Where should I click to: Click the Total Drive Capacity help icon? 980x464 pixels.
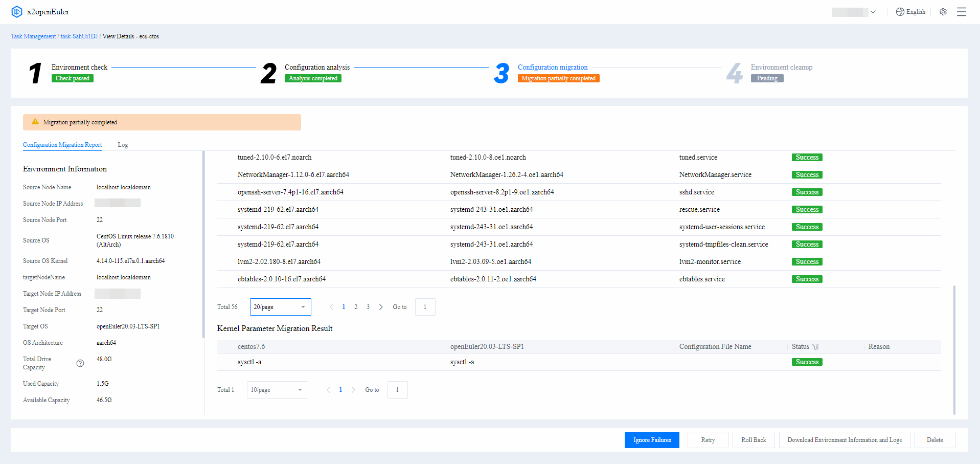click(80, 363)
